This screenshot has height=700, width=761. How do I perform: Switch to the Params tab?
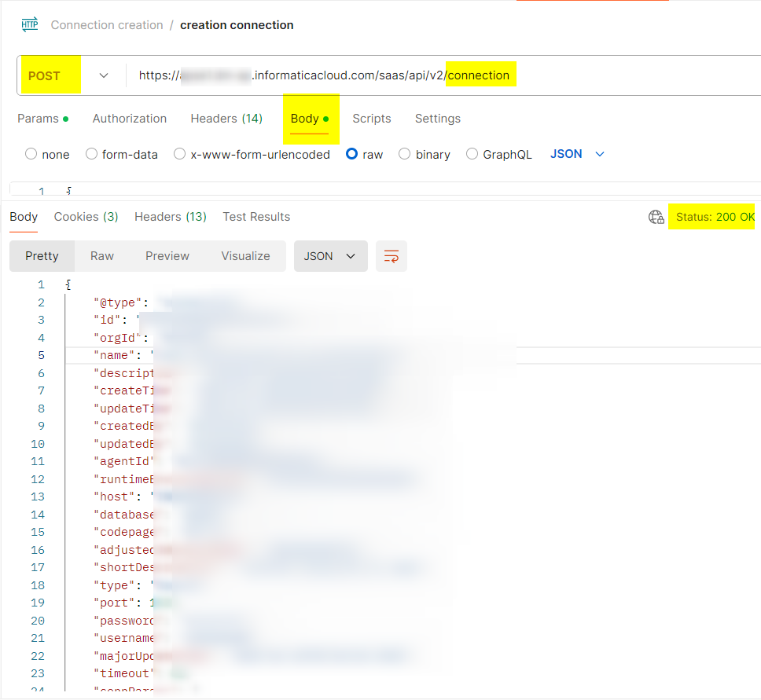42,119
